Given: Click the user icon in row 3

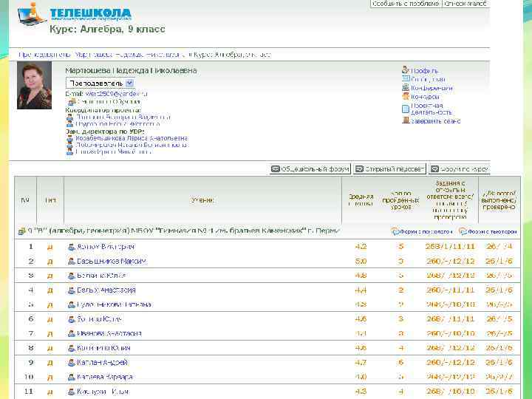Looking at the screenshot, I should tap(71, 276).
